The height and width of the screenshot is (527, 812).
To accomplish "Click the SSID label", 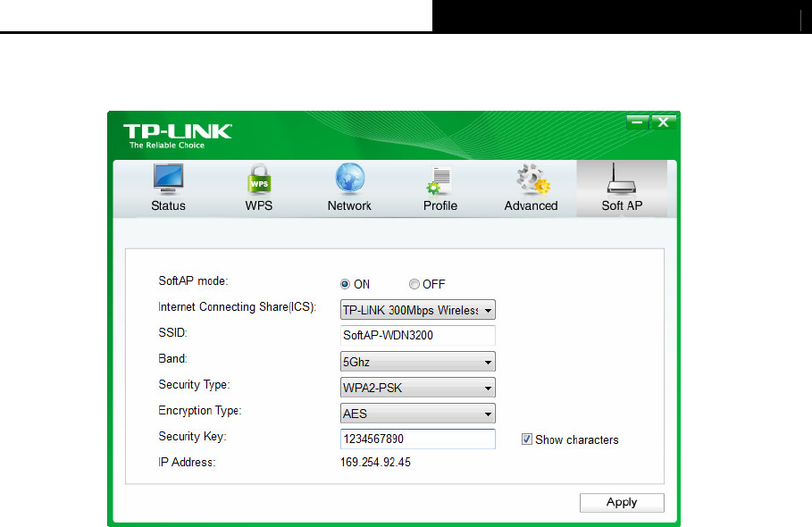I will [x=172, y=333].
